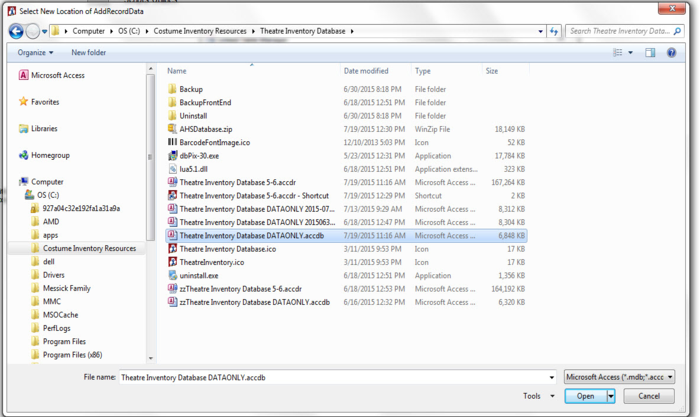Select the Drivers folder in navigation tree
Image resolution: width=700 pixels, height=417 pixels.
pyautogui.click(x=48, y=275)
